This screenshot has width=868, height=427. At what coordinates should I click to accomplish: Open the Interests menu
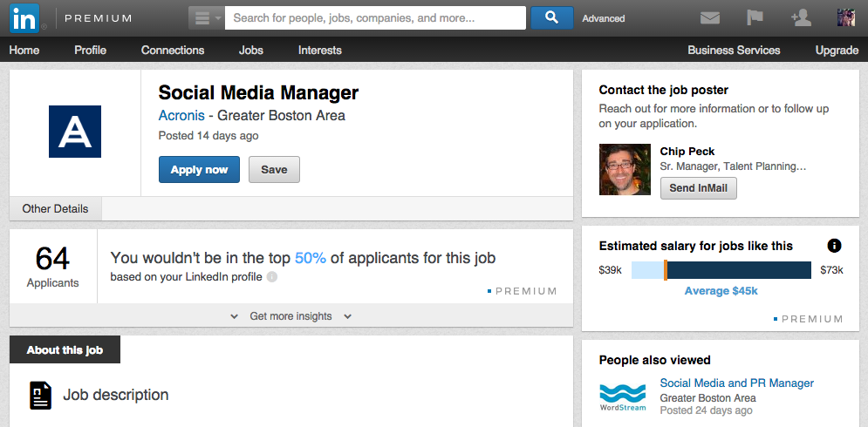coord(320,50)
